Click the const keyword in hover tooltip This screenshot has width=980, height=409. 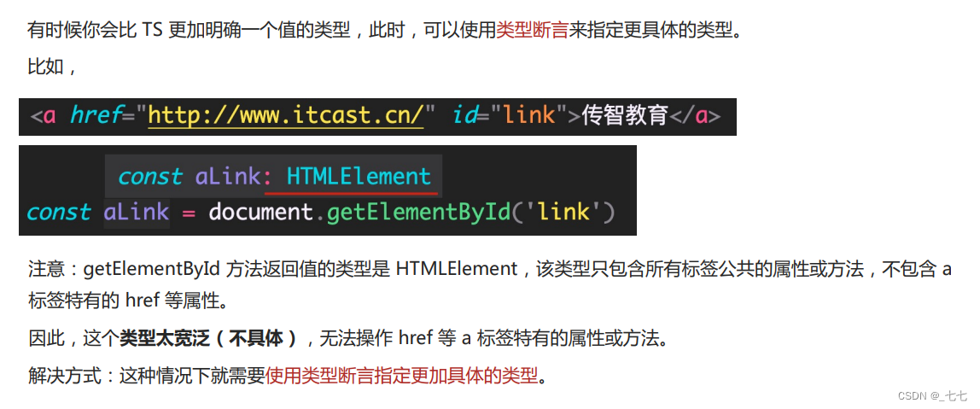point(150,177)
